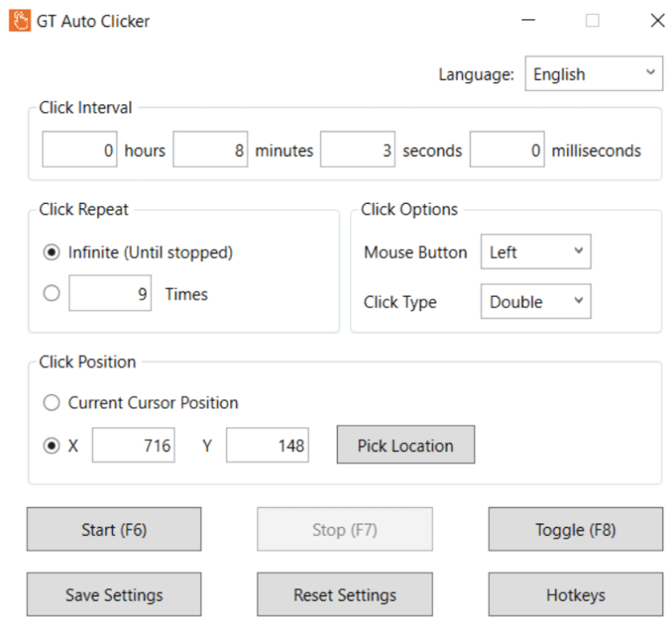672x626 pixels.
Task: Select Infinite (Until stopped) repeat option
Action: pyautogui.click(x=52, y=253)
